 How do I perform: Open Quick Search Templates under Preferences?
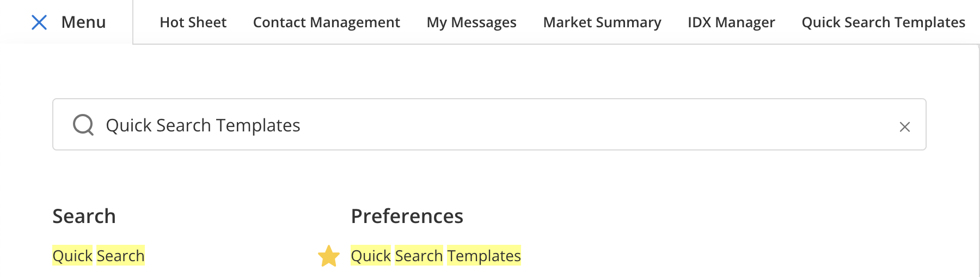pos(436,256)
